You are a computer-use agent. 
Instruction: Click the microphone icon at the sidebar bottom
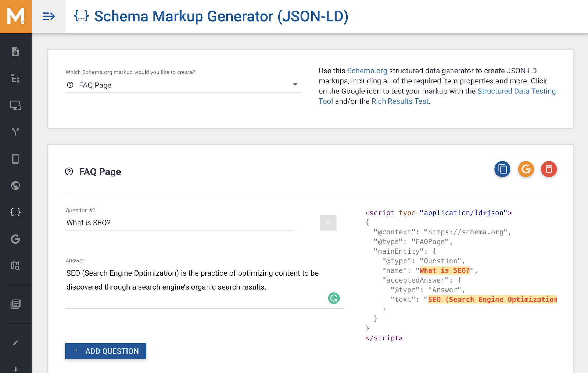tap(15, 369)
